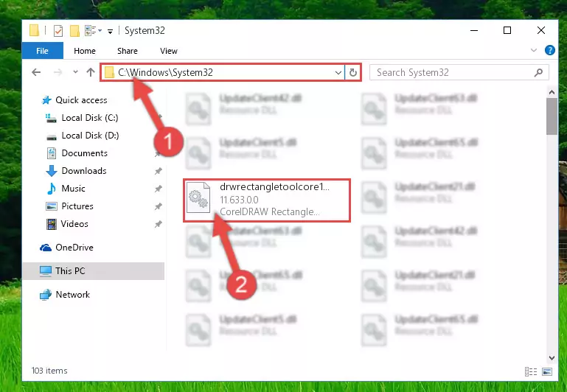567x392 pixels.
Task: Open the address bar history dropdown
Action: (x=338, y=73)
